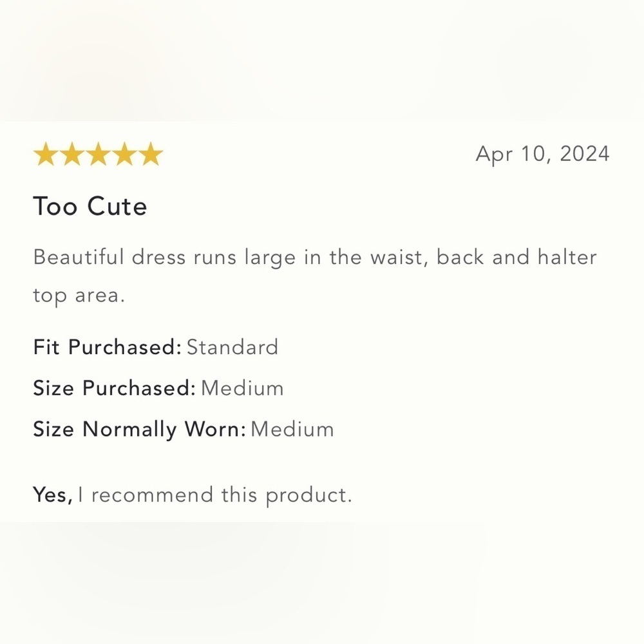This screenshot has height=644, width=644.
Task: Click the 'Size Purchased:' label
Action: (x=114, y=388)
